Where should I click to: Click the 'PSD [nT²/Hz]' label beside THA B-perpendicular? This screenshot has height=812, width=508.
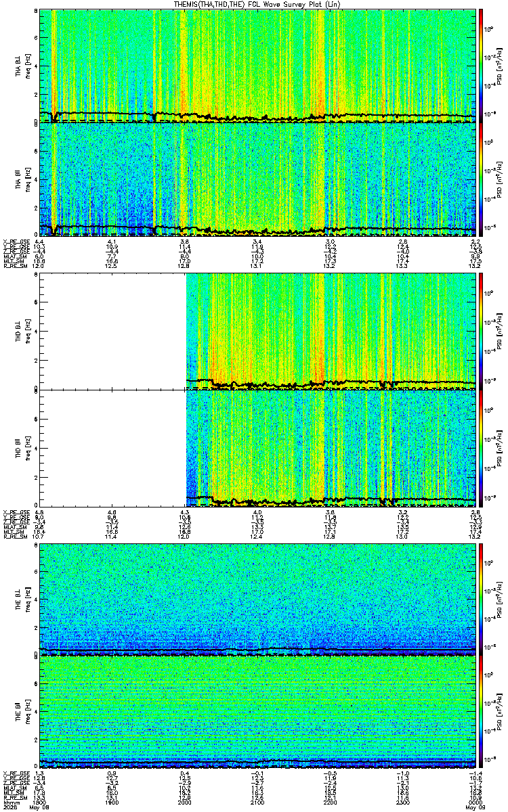pyautogui.click(x=499, y=66)
